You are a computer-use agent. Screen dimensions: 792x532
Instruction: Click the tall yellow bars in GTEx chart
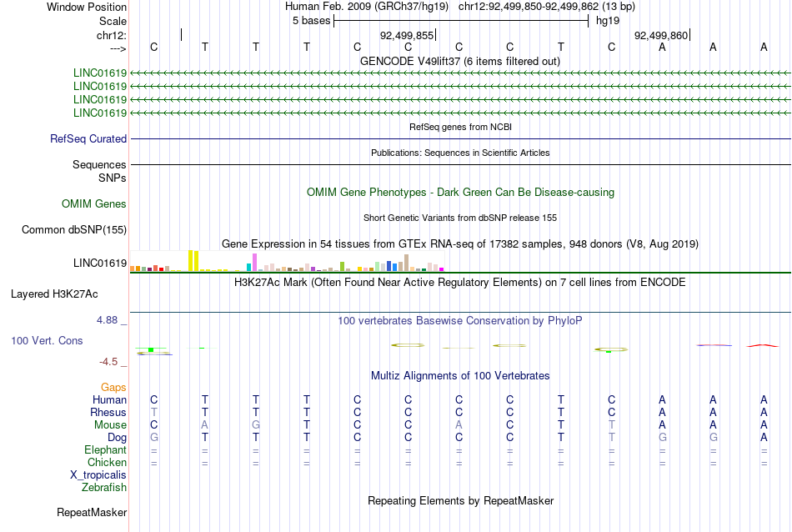[193, 261]
